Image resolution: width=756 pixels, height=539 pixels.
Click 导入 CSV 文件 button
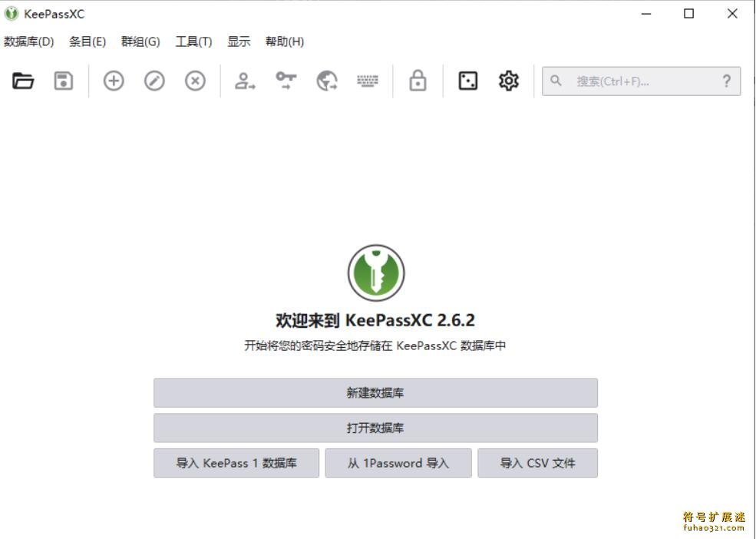(x=537, y=463)
